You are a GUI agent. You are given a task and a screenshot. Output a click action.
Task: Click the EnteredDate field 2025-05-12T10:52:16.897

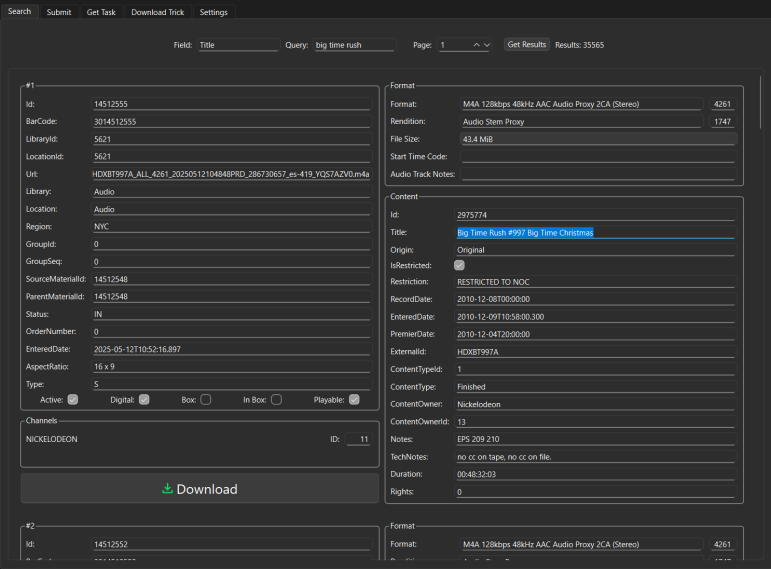232,349
